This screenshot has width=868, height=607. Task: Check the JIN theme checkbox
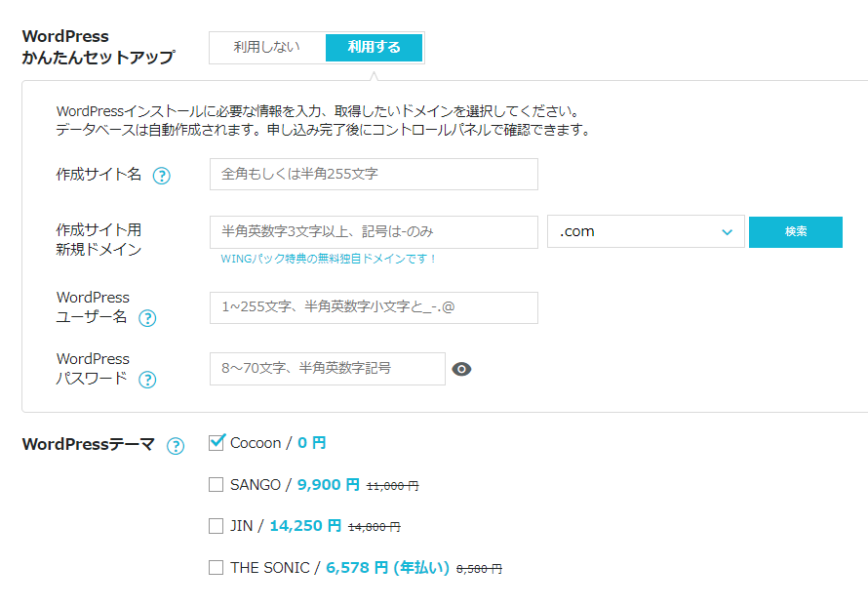[x=216, y=526]
